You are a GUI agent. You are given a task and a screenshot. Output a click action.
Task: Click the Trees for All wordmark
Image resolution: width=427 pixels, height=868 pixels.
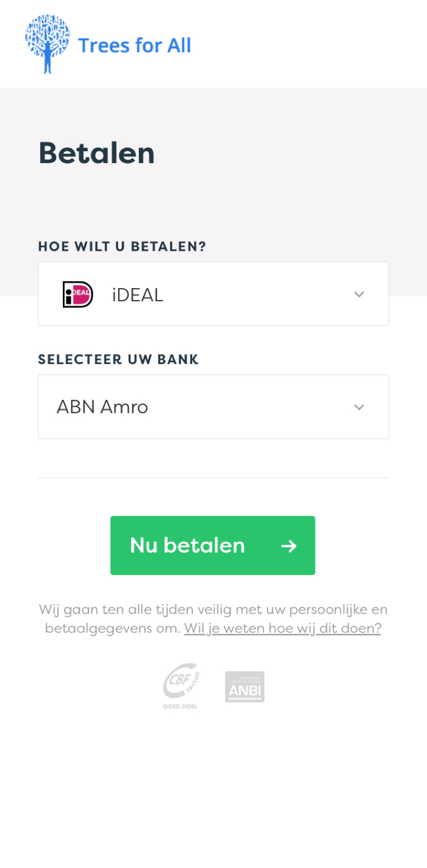[x=135, y=45]
